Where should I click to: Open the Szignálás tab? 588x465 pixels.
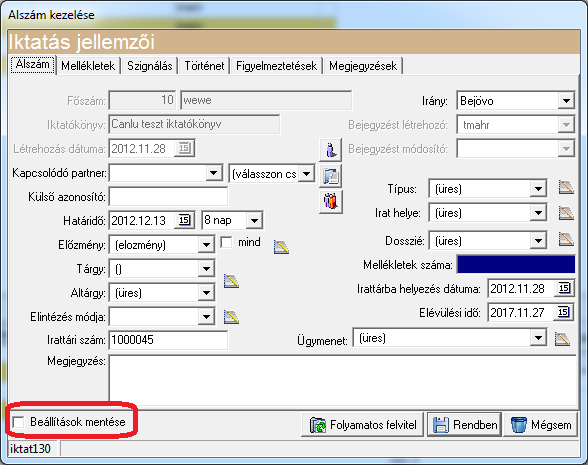[x=150, y=66]
